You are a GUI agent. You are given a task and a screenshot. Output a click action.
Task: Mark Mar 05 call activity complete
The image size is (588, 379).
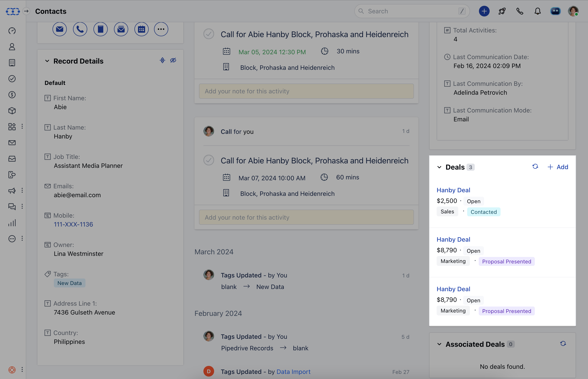209,34
